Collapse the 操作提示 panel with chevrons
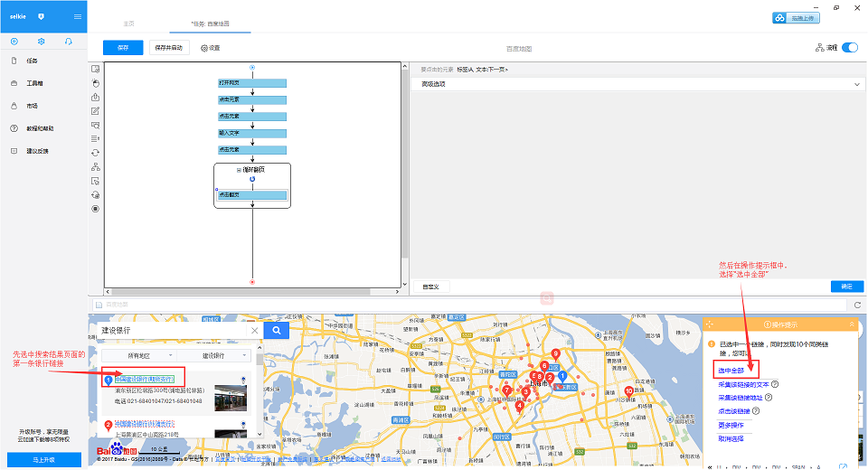Viewport: 868px width, 470px height. 852,324
